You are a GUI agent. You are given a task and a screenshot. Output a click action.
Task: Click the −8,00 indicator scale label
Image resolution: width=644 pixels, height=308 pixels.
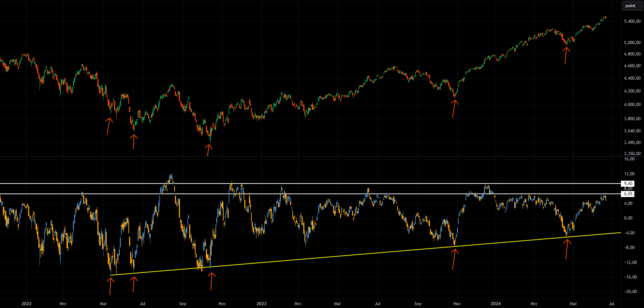[x=629, y=248]
